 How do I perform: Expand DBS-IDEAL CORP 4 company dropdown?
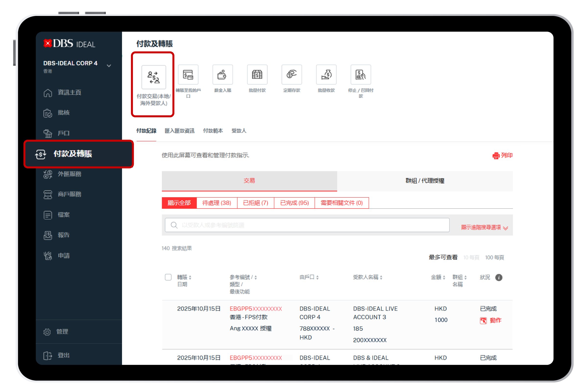[x=109, y=66]
